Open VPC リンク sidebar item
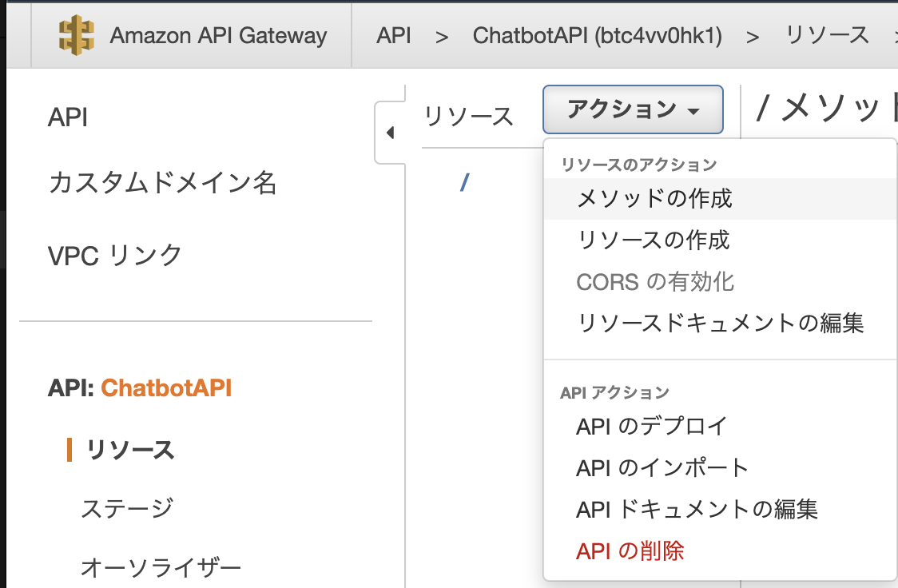This screenshot has width=898, height=588. (115, 256)
